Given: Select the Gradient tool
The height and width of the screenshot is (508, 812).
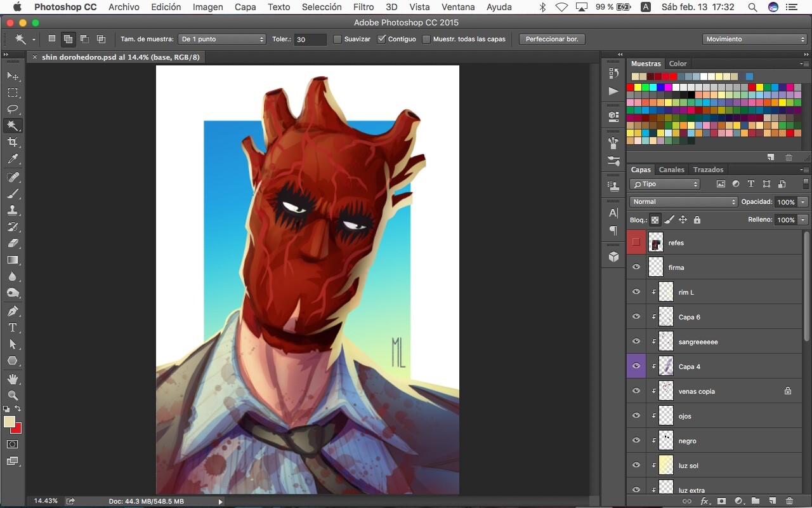Looking at the screenshot, I should point(13,260).
